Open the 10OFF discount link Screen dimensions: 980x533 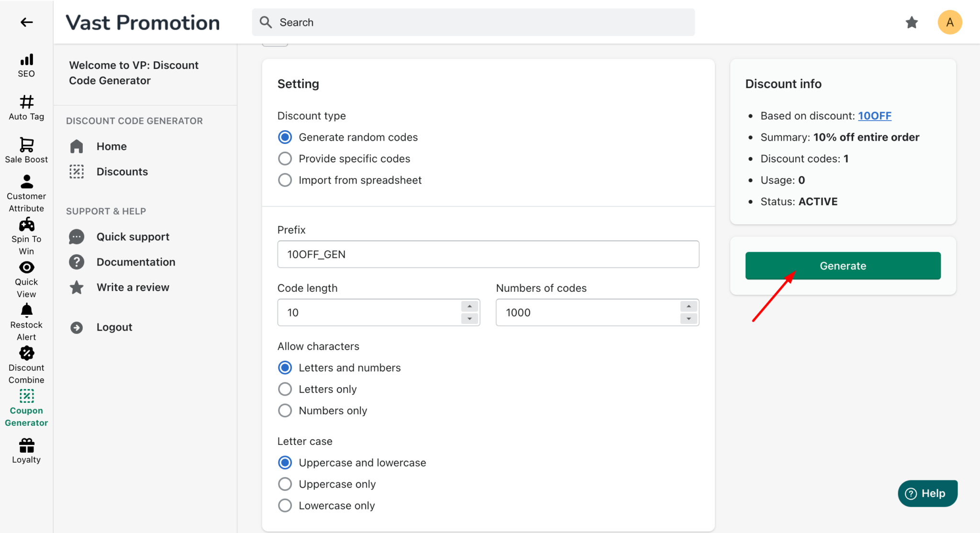(x=875, y=115)
